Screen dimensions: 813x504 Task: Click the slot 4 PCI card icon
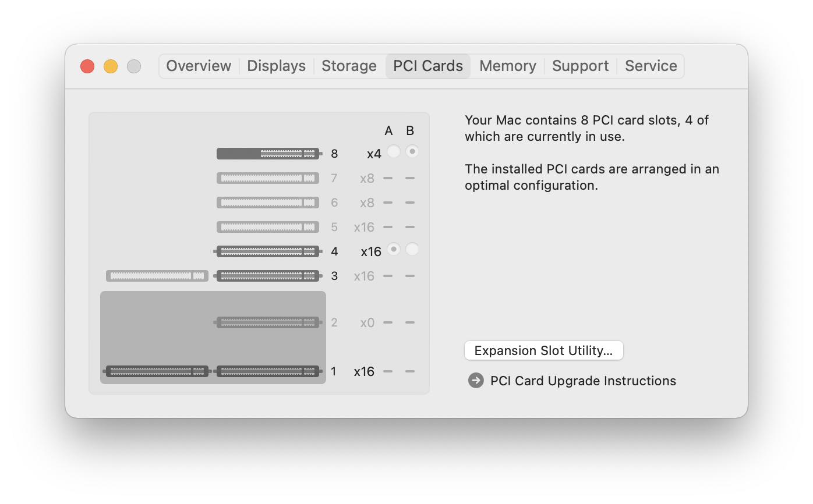point(268,251)
